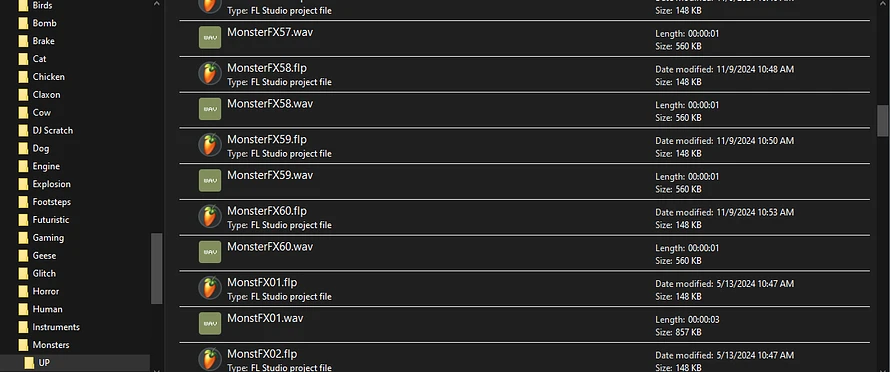
Task: Select the MonsterFX59.flp fruit icon
Action: pos(209,145)
